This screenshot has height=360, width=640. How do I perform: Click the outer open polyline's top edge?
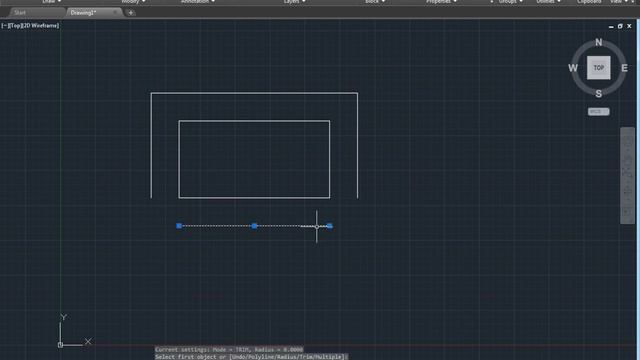254,93
